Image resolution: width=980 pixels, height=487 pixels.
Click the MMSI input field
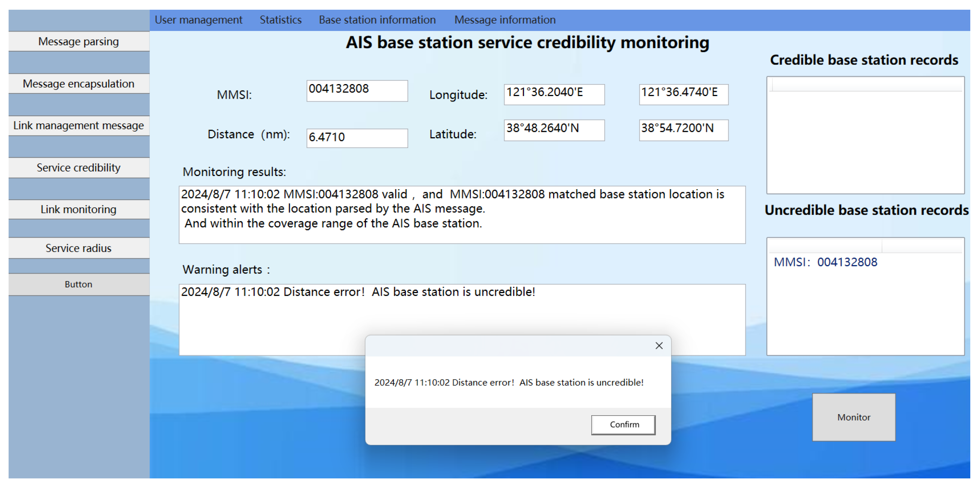[x=357, y=90]
